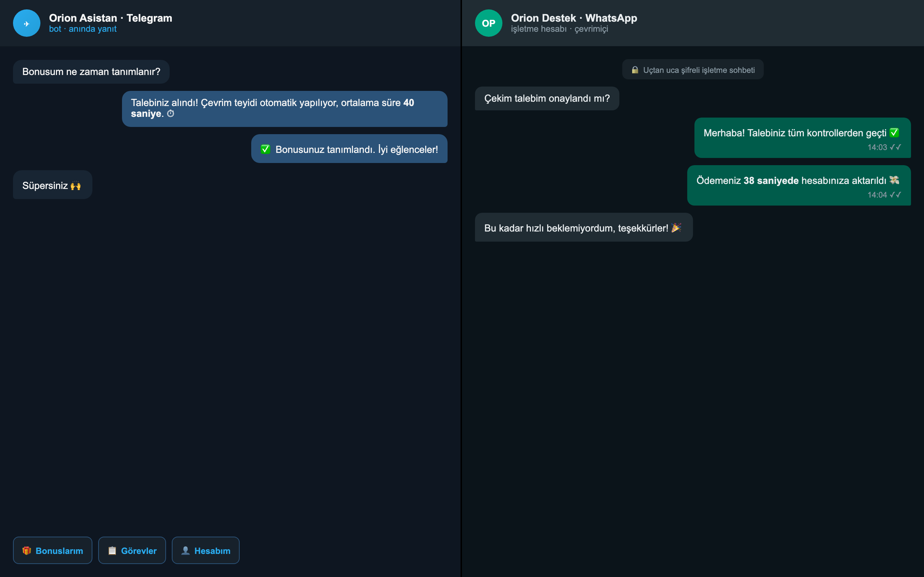Click the stopwatch emoji in Telegram reply
The width and height of the screenshot is (924, 577).
click(x=171, y=113)
